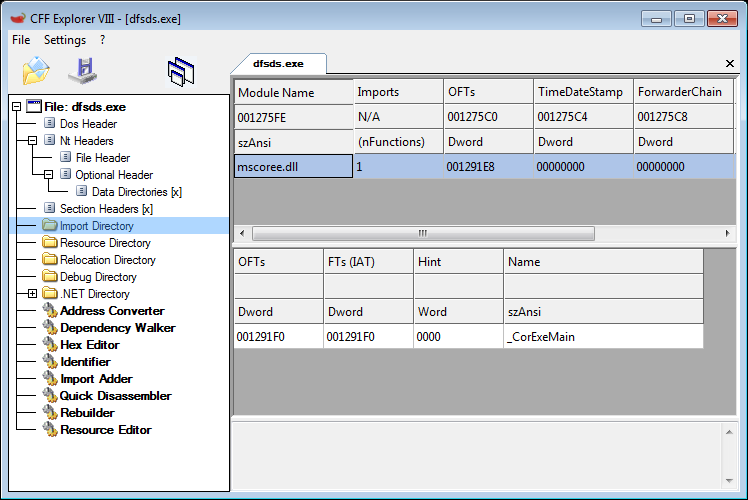Viewport: 748px width, 500px height.
Task: Click the 001291F0 OFTs cell in functions table
Action: coord(279,336)
